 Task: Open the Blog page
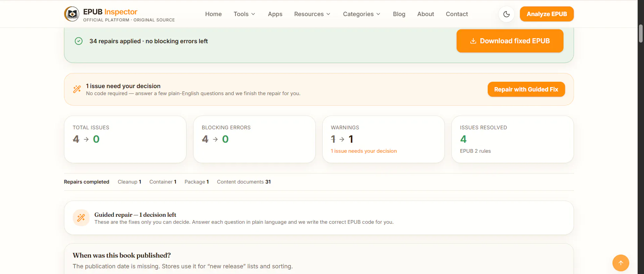point(399,14)
